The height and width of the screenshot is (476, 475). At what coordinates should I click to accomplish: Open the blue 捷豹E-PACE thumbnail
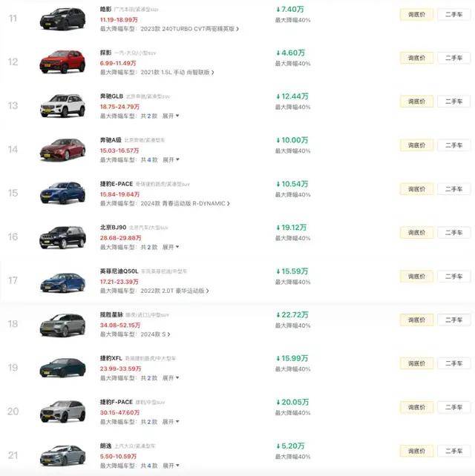tap(62, 193)
